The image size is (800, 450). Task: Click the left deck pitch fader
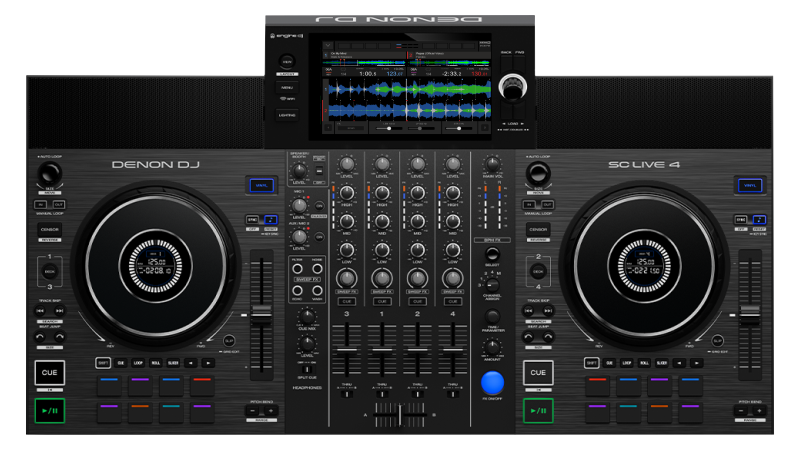tap(264, 310)
